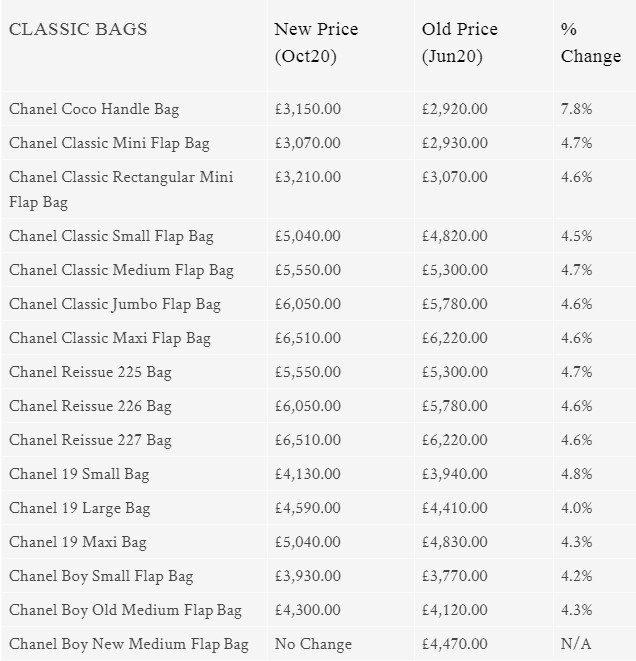This screenshot has height=661, width=636.
Task: Select the Chanel Classic Small Flap Bag name
Action: pos(111,236)
